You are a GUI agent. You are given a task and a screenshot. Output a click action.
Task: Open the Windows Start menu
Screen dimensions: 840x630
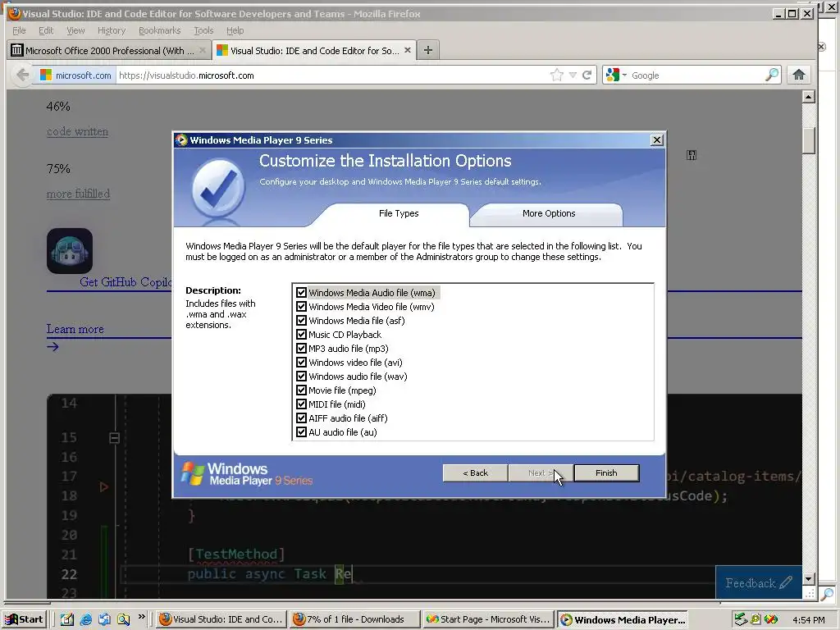[24, 619]
